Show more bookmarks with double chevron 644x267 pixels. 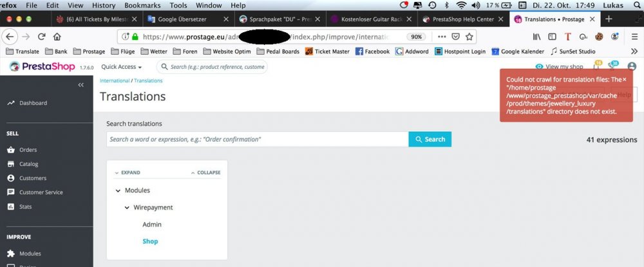pos(634,51)
